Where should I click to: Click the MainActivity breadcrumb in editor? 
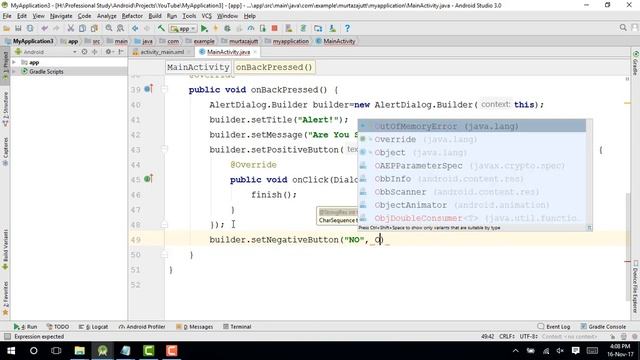point(198,67)
